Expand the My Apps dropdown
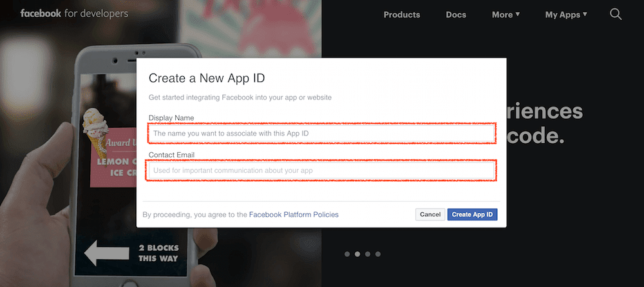Screen dimensions: 644x287 tap(566, 14)
